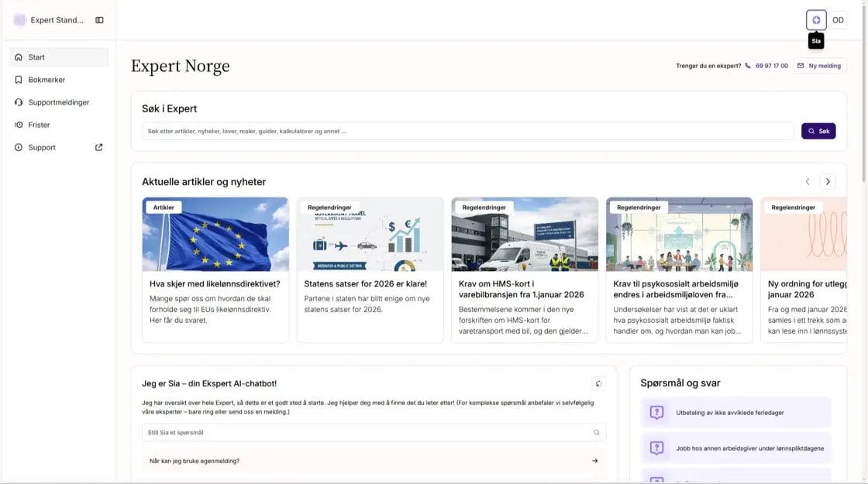Show next articles with right chevron

(x=828, y=181)
